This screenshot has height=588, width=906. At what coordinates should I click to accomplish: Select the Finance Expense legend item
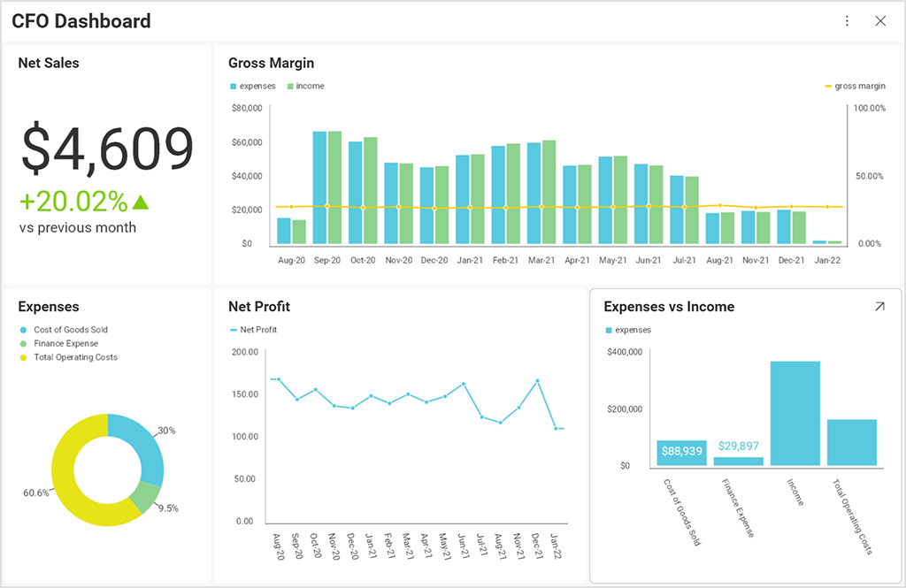tap(65, 344)
